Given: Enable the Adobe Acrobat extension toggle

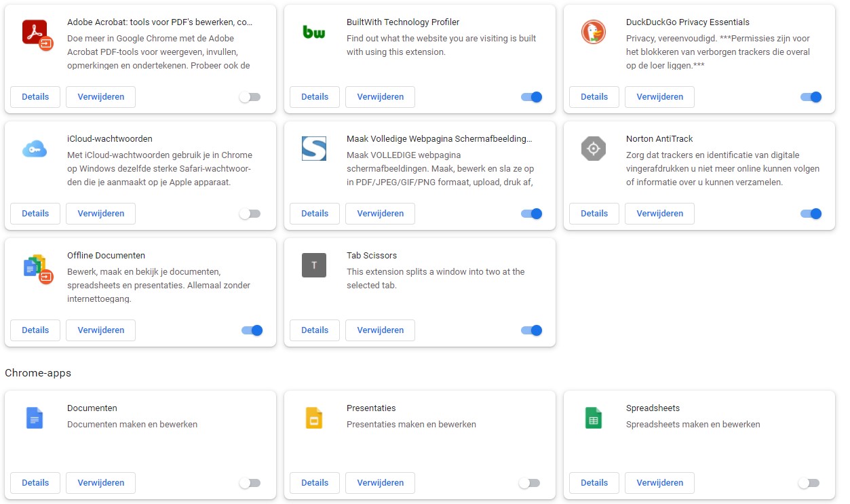Looking at the screenshot, I should coord(250,97).
